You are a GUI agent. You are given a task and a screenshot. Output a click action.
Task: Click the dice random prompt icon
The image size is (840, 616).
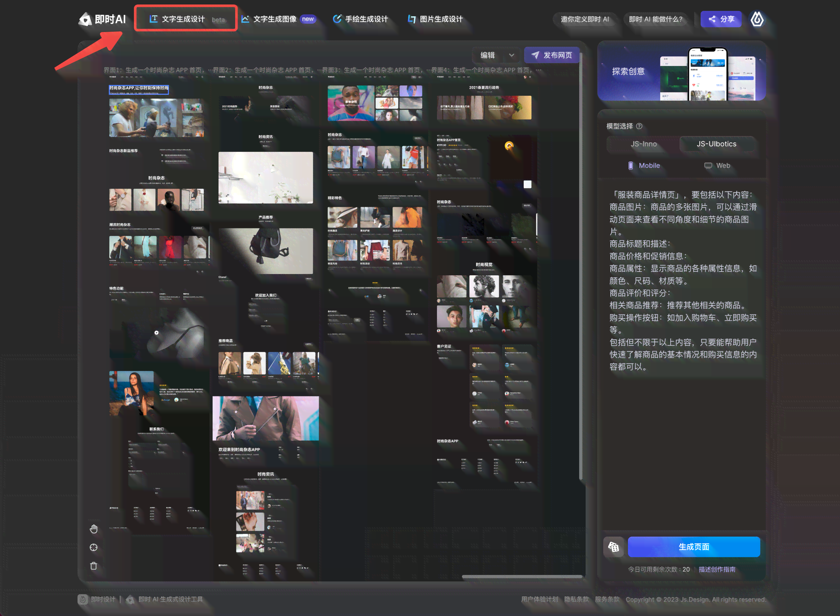614,547
